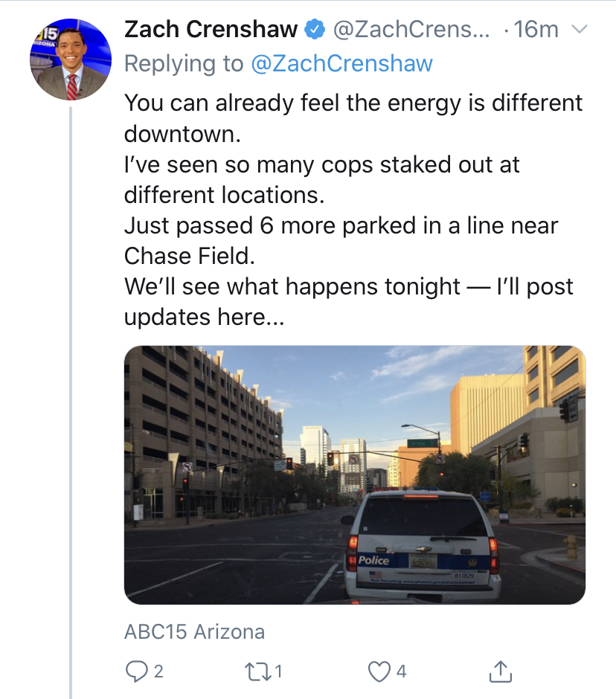This screenshot has height=699, width=616.
Task: Expand the tweet options chevron
Action: (x=580, y=30)
